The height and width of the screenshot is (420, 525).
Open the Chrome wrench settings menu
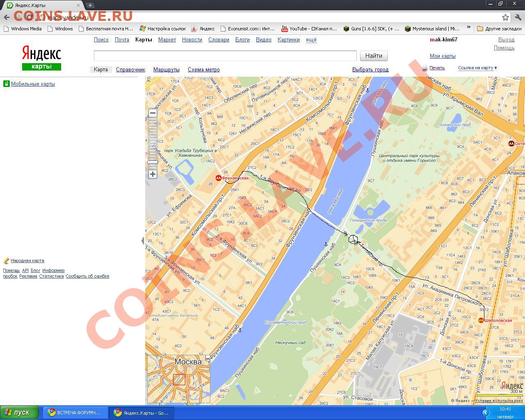click(x=518, y=17)
